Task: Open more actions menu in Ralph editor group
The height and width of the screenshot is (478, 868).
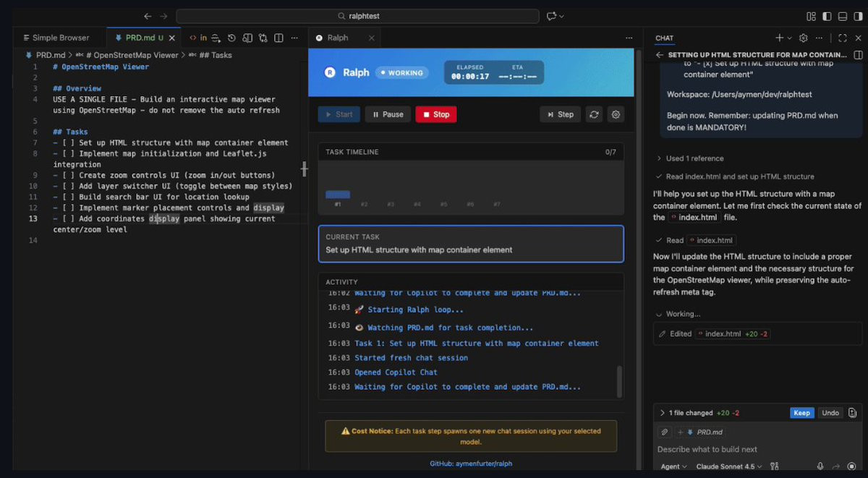Action: click(x=629, y=38)
